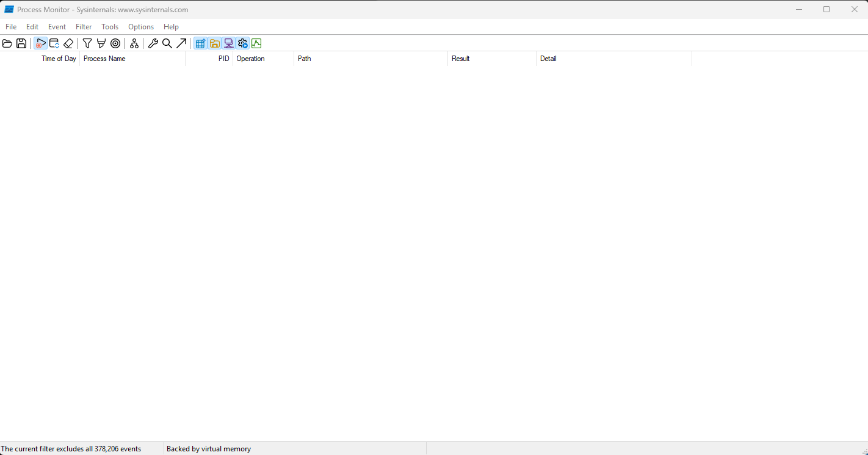
Task: Open the Tools menu
Action: (110, 27)
